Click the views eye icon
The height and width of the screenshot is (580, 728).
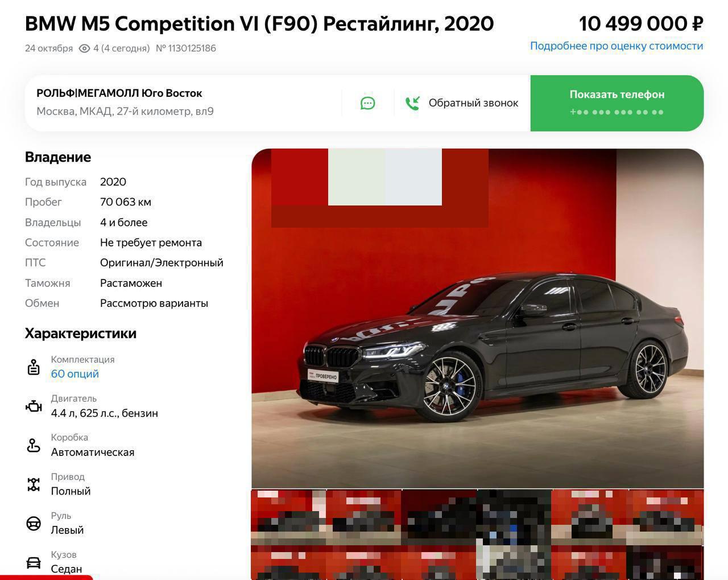pyautogui.click(x=84, y=48)
